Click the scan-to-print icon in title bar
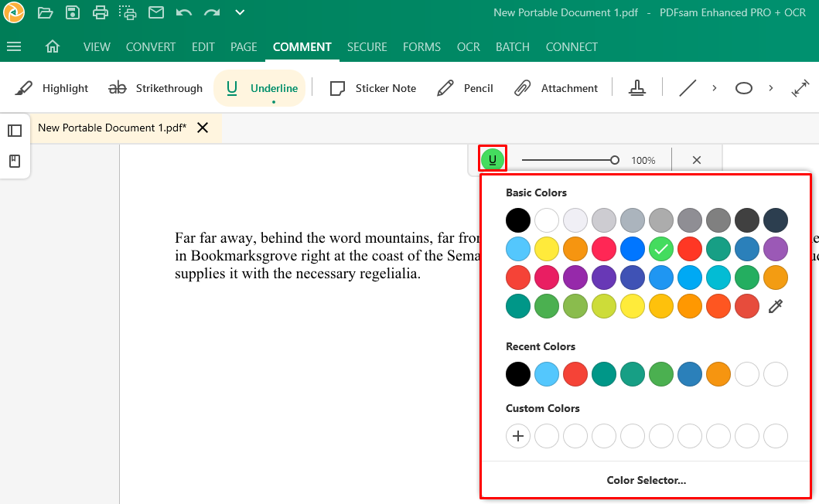 (128, 12)
